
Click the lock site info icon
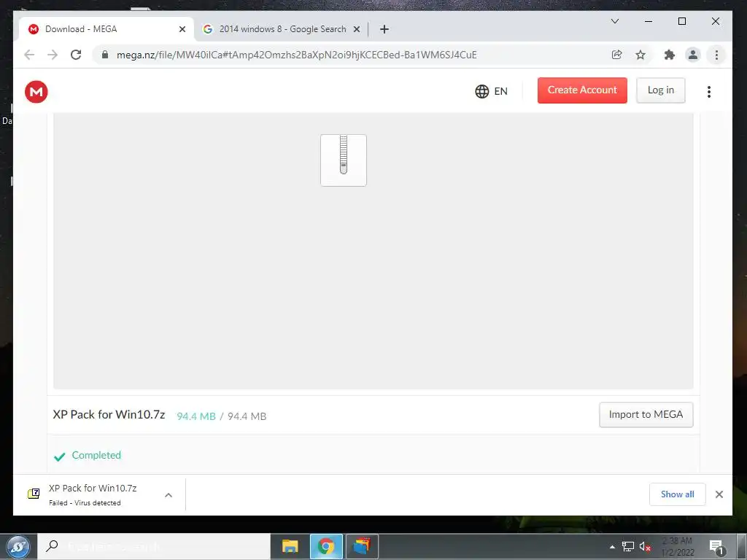[x=105, y=55]
